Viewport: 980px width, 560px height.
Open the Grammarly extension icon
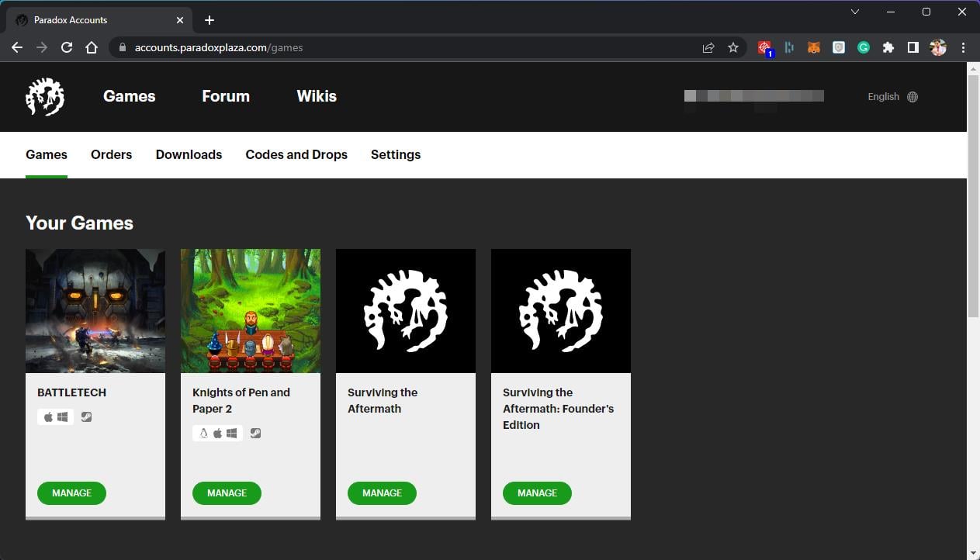[864, 47]
